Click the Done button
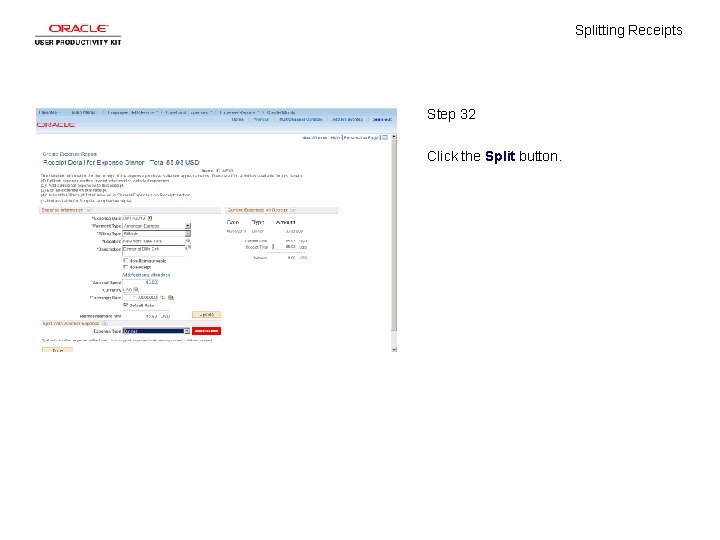Image resolution: width=720 pixels, height=540 pixels. coord(57,350)
